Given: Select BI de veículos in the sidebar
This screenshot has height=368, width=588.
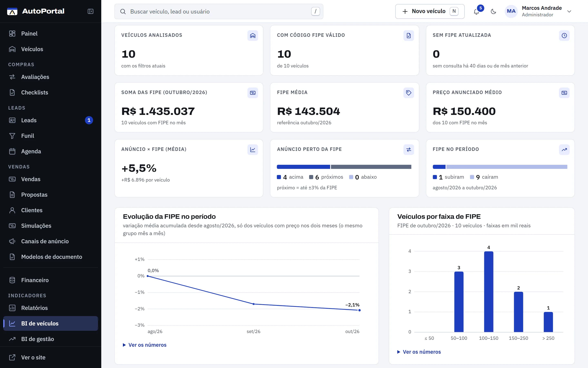Looking at the screenshot, I should [51, 323].
